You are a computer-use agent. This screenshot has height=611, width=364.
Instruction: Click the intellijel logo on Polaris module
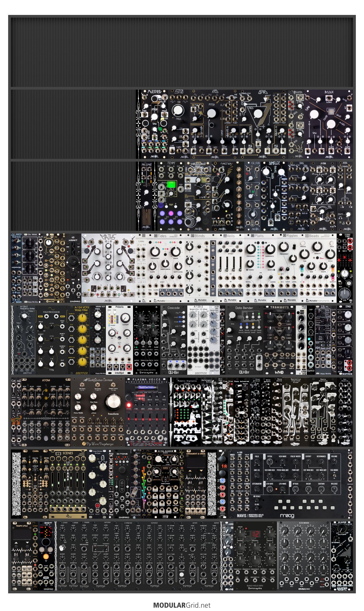click(119, 373)
